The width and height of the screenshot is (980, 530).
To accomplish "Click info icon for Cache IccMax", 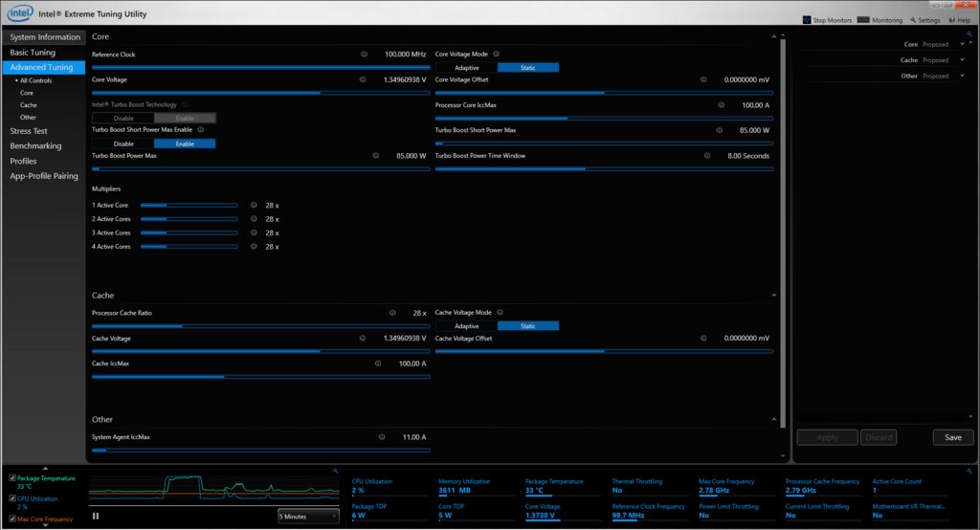I will pyautogui.click(x=377, y=364).
